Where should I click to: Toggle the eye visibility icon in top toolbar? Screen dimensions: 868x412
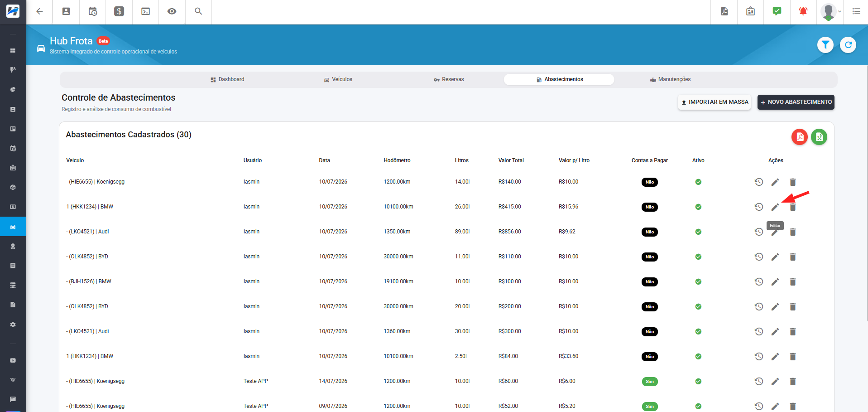172,11
